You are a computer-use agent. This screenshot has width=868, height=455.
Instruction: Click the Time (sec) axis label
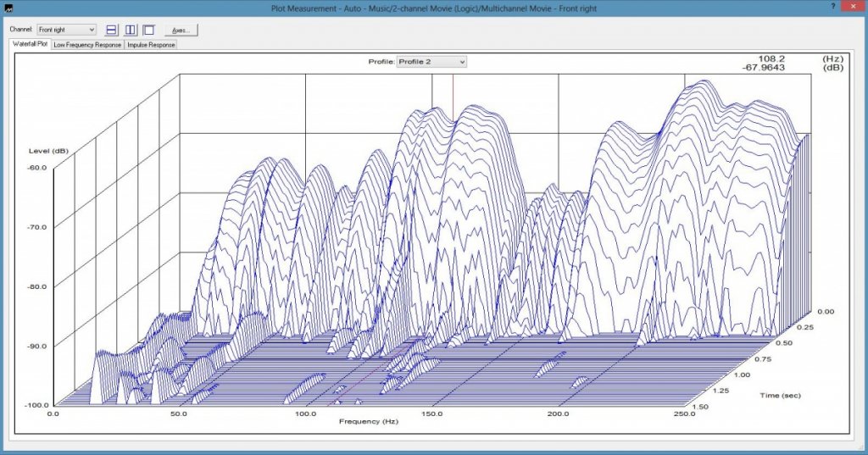780,395
